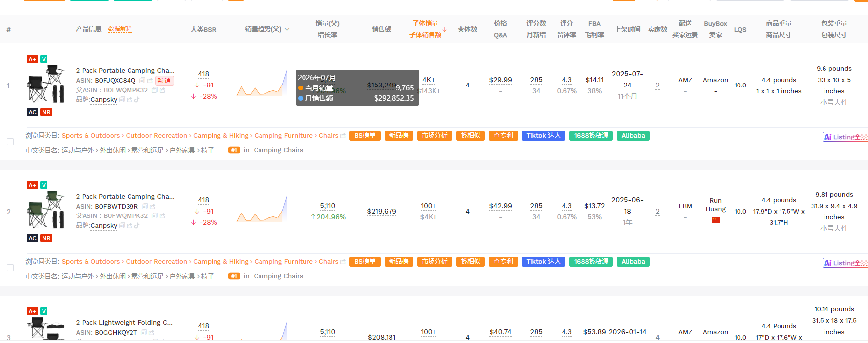Copy ASIN B0FJQXC84Q with the copy icon
Viewport: 868px width, 343px height.
click(142, 80)
